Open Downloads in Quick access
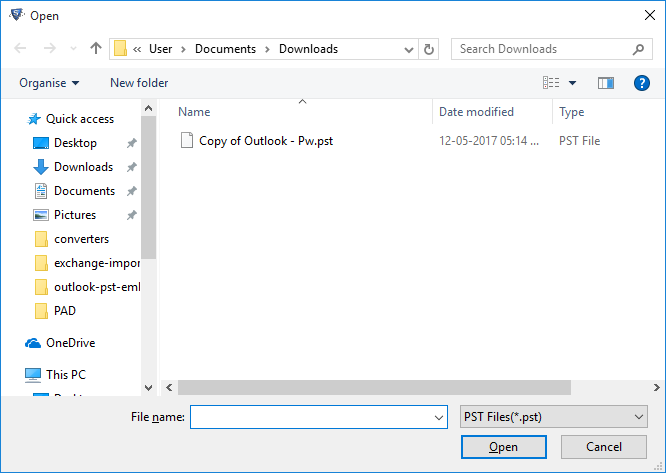667x474 pixels. 73,167
